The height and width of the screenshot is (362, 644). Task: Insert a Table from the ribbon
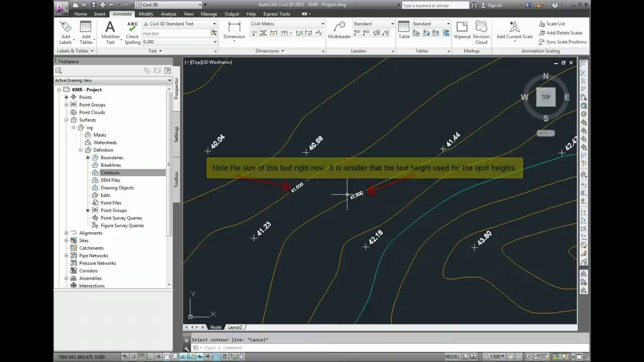404,31
